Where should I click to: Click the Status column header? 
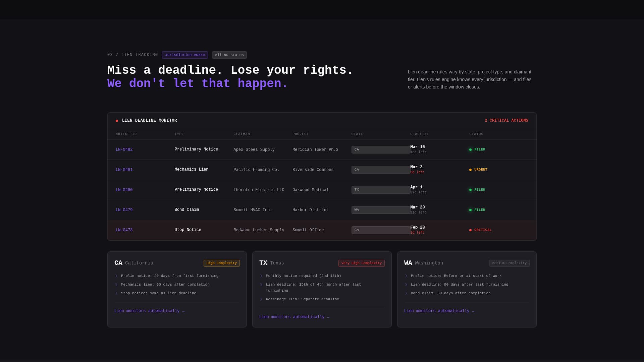[476, 134]
